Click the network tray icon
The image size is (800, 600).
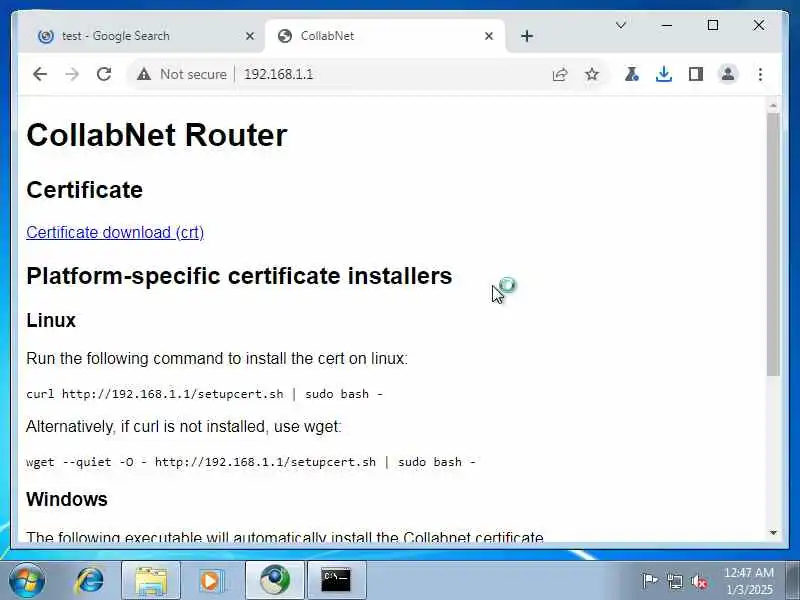[x=674, y=581]
